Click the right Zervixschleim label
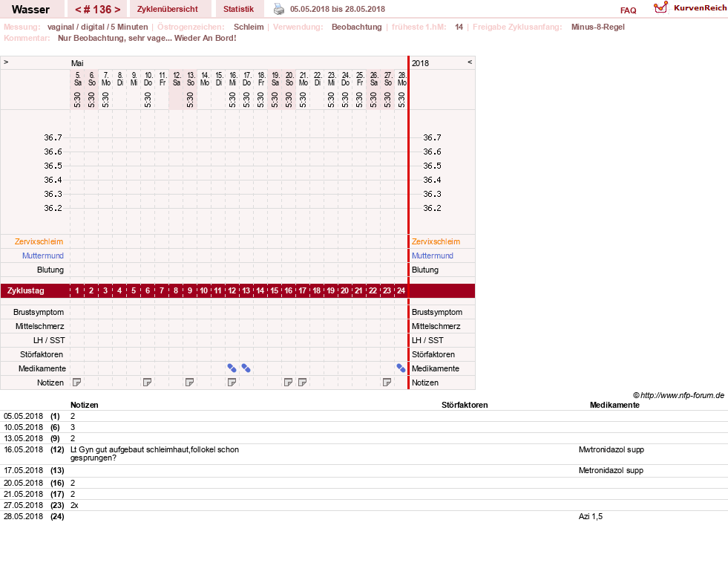Image resolution: width=728 pixels, height=563 pixels. (x=436, y=241)
